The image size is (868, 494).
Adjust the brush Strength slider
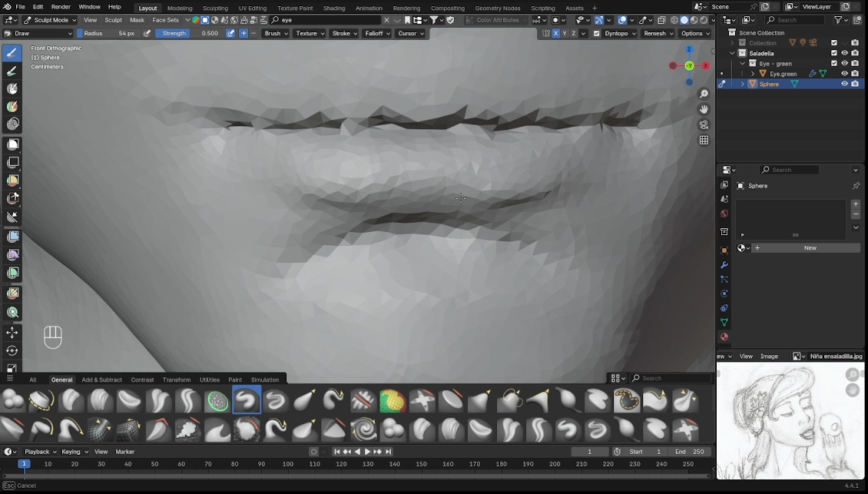pos(190,33)
